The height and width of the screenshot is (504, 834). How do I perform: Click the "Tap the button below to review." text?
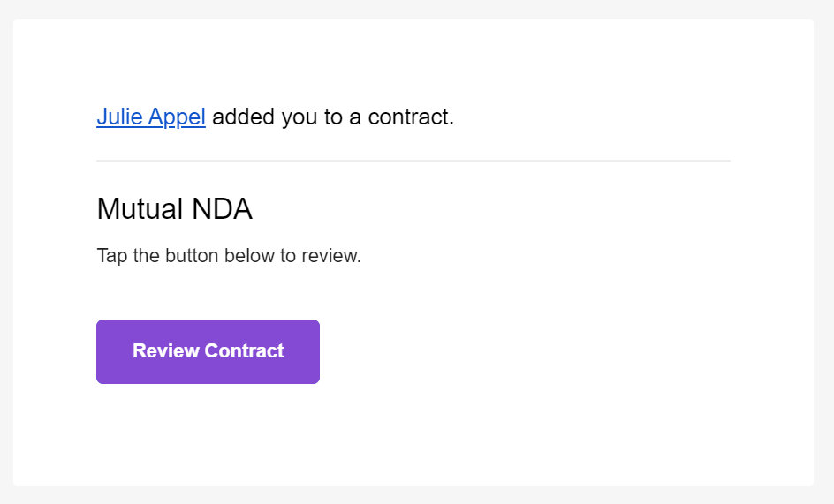pos(229,256)
